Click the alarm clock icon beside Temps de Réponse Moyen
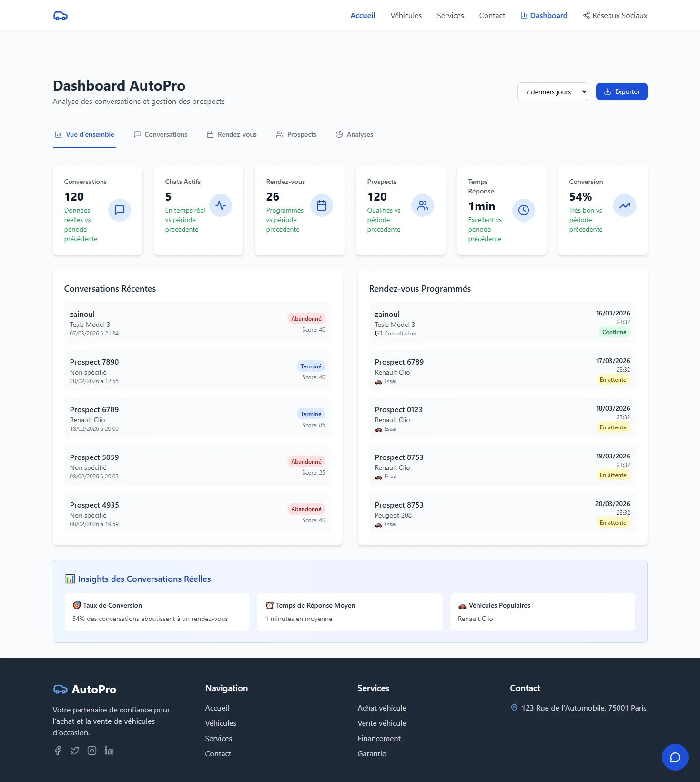This screenshot has width=700, height=782. (x=270, y=605)
